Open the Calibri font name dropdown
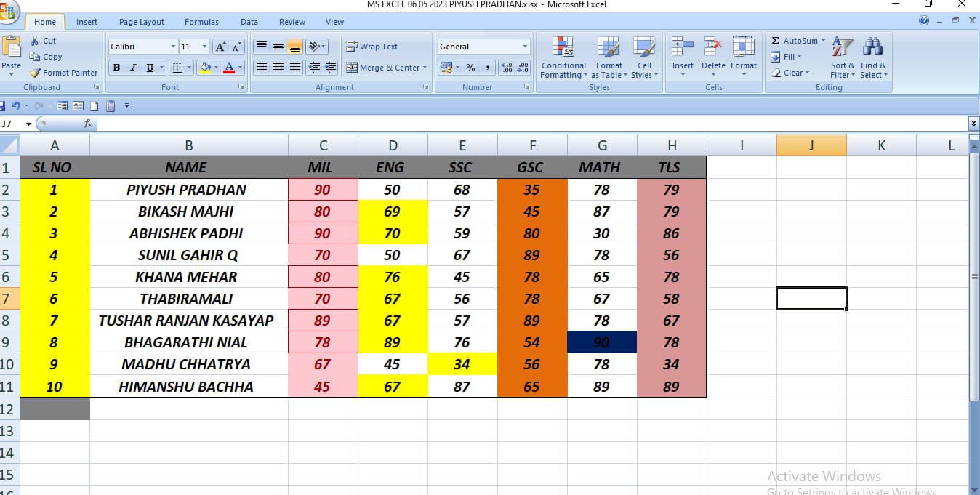Viewport: 980px width, 495px height. [173, 47]
